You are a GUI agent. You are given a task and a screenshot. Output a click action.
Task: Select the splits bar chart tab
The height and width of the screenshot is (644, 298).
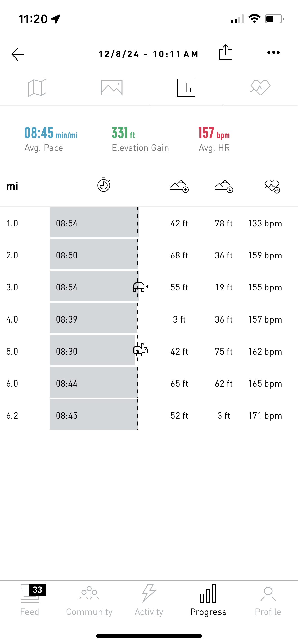[186, 88]
